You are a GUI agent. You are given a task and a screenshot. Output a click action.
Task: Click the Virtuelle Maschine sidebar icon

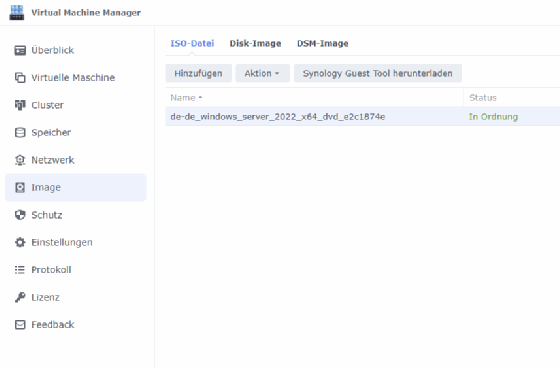pyautogui.click(x=20, y=78)
